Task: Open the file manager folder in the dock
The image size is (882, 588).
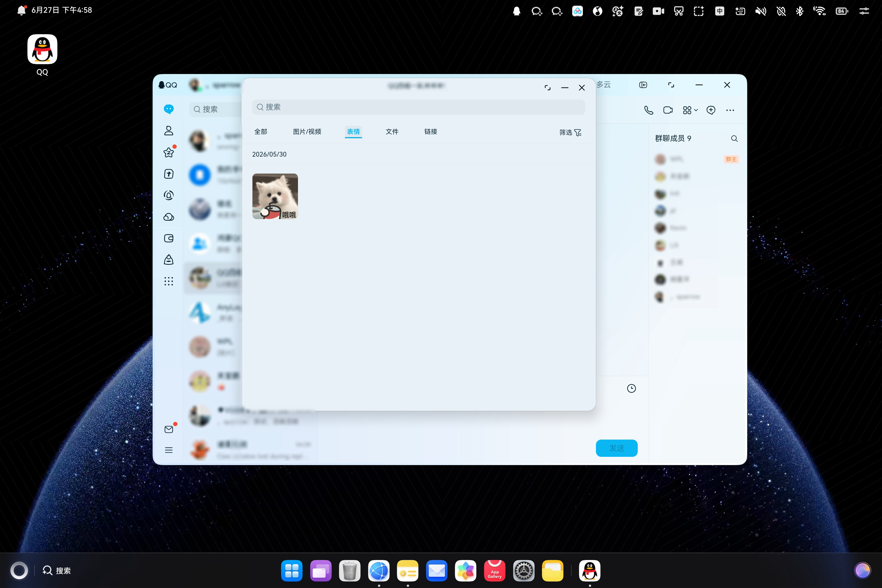Action: pos(553,571)
